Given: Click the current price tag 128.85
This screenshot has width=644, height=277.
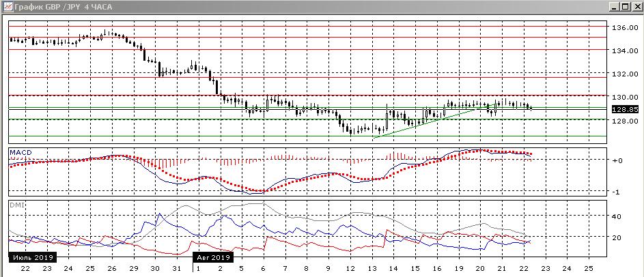Looking at the screenshot, I should point(624,109).
